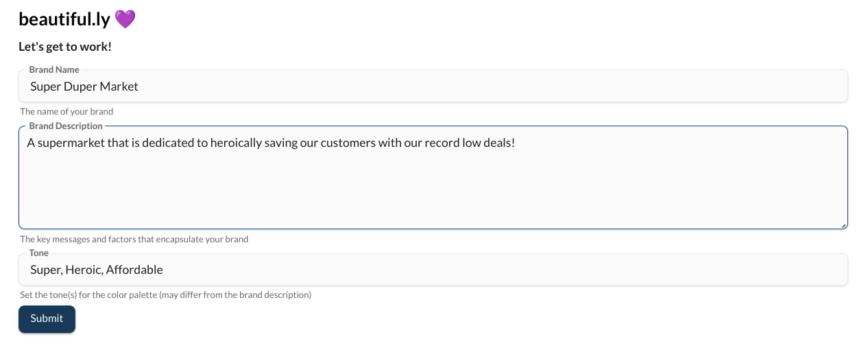Click the "Set the tone(s)" helper text
This screenshot has width=868, height=346.
165,295
